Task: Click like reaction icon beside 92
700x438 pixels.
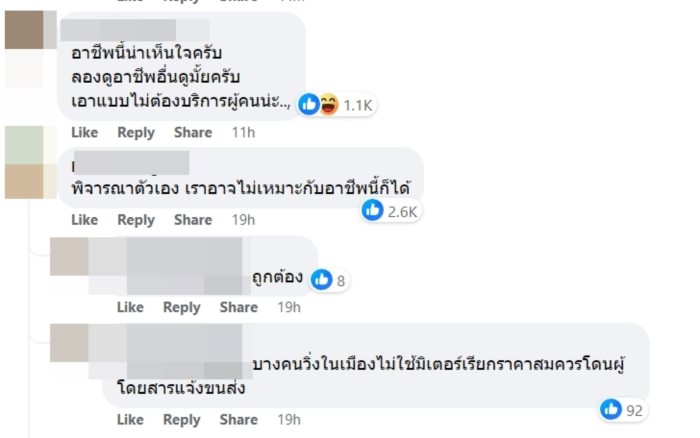Action: tap(610, 408)
